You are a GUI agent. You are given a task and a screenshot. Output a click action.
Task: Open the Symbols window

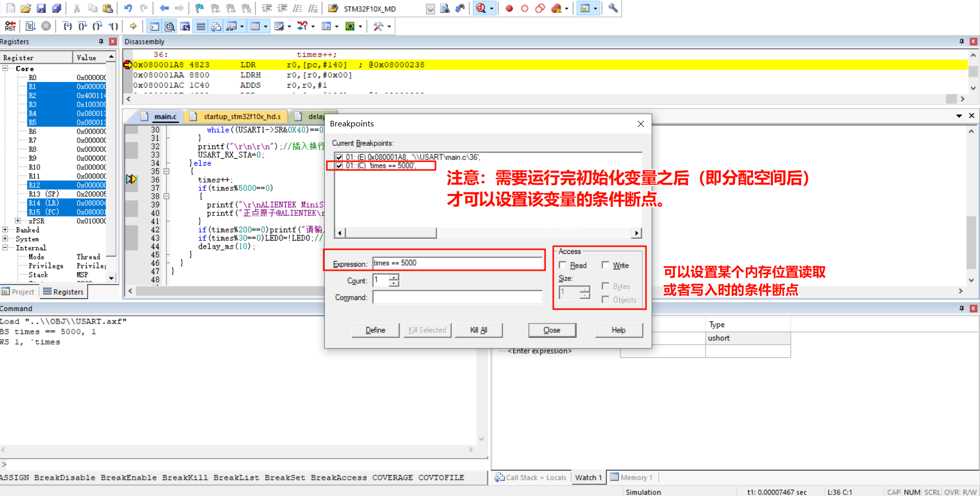click(x=185, y=26)
